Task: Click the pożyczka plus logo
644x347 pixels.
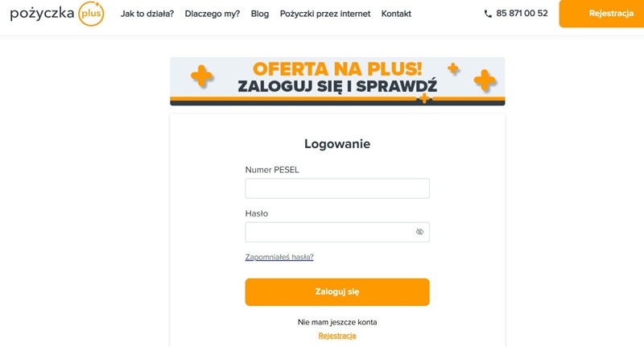Action: click(x=56, y=14)
